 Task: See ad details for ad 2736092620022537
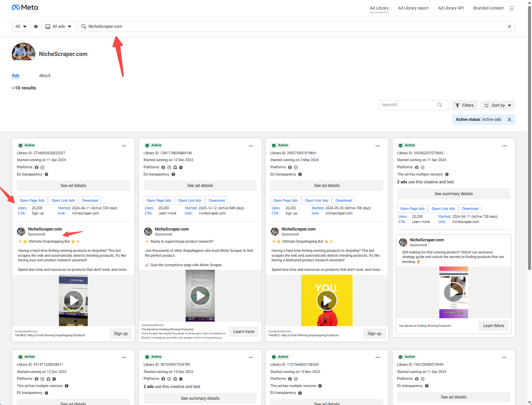[73, 186]
